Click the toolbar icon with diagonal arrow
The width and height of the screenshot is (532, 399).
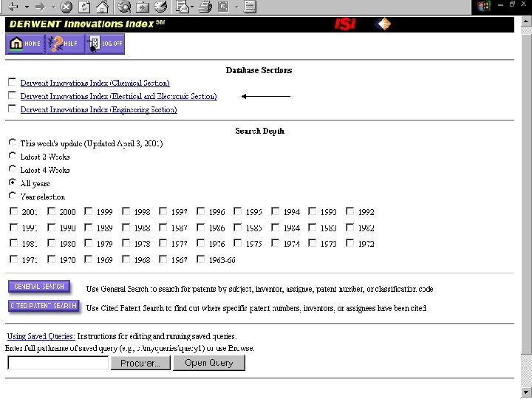(223, 7)
